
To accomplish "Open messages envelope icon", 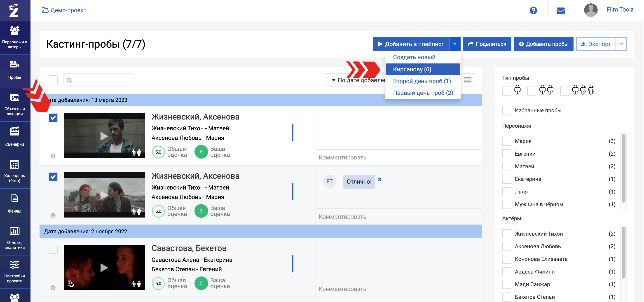I will [560, 10].
